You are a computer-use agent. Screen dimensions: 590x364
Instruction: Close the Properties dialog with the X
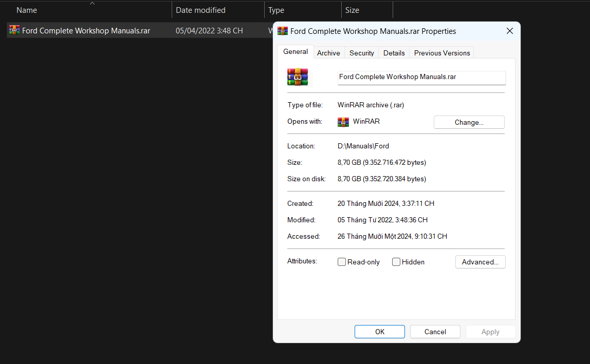tap(509, 31)
